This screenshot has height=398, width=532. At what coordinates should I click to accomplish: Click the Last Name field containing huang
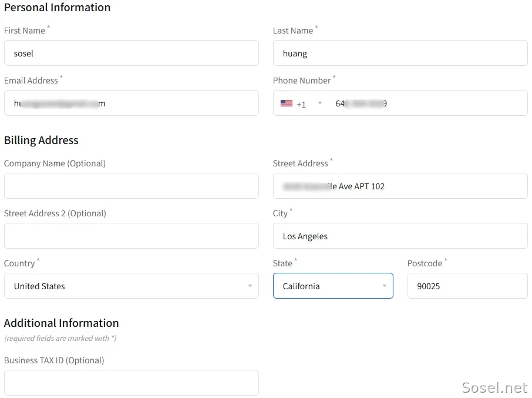400,53
